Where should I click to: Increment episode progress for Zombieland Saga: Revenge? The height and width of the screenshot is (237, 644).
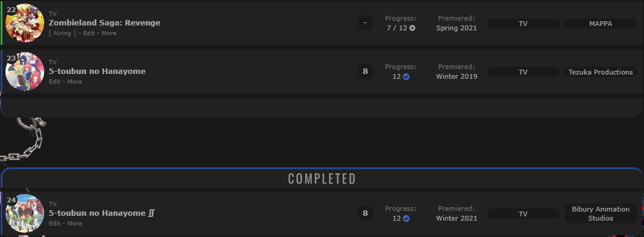(x=412, y=28)
